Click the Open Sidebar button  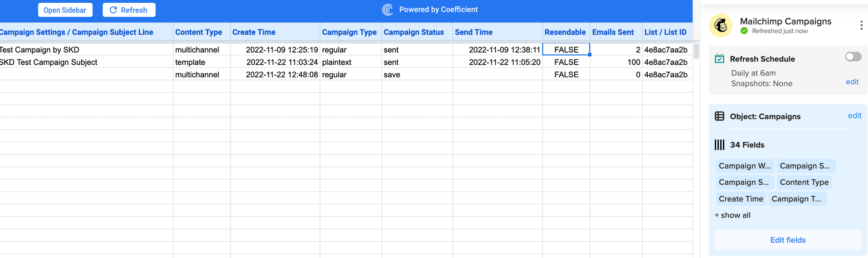tap(65, 10)
